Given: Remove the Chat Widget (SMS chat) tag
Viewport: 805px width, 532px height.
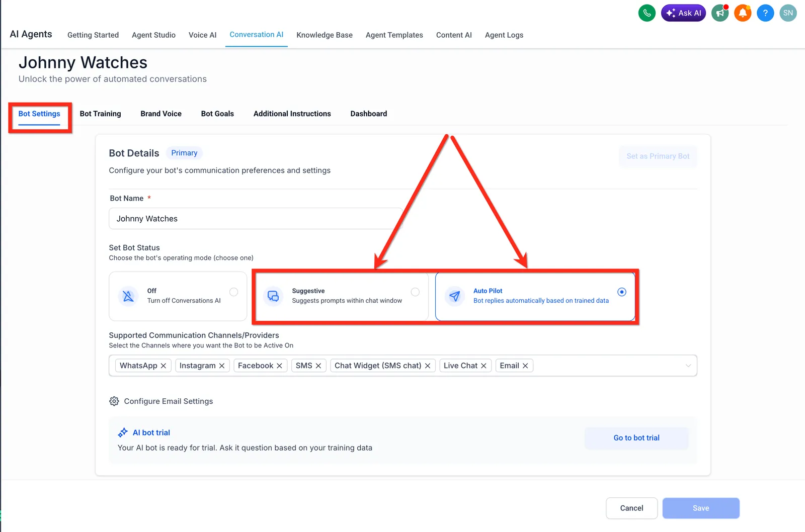Looking at the screenshot, I should click(x=427, y=366).
